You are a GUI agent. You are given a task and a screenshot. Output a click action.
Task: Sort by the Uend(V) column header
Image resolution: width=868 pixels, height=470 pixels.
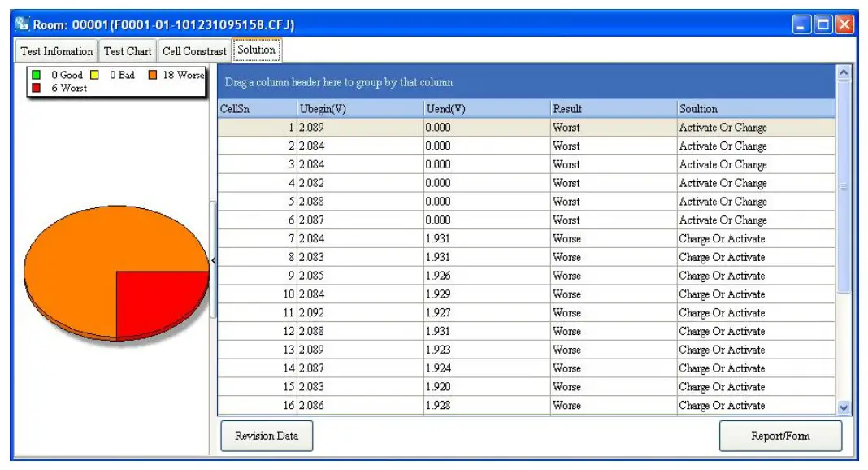pyautogui.click(x=487, y=109)
